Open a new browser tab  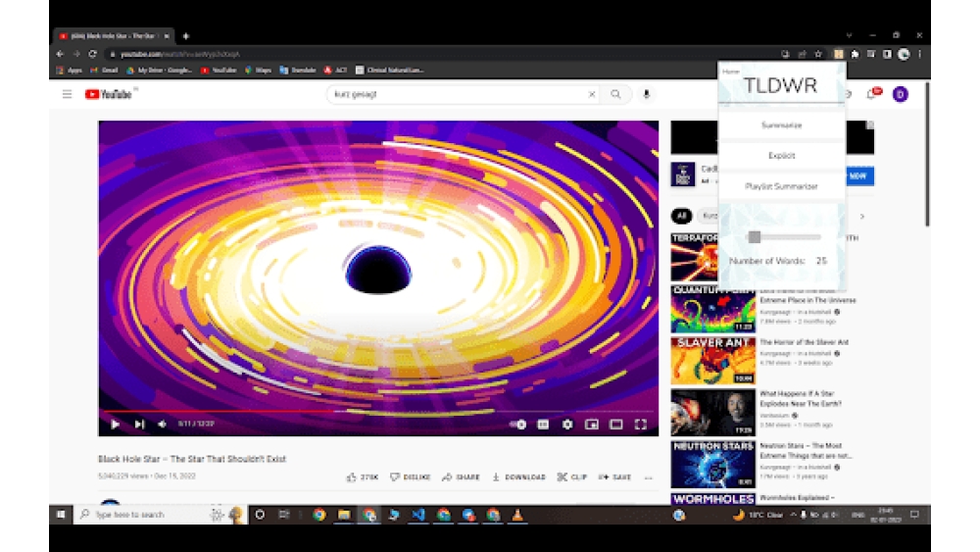[x=185, y=36]
